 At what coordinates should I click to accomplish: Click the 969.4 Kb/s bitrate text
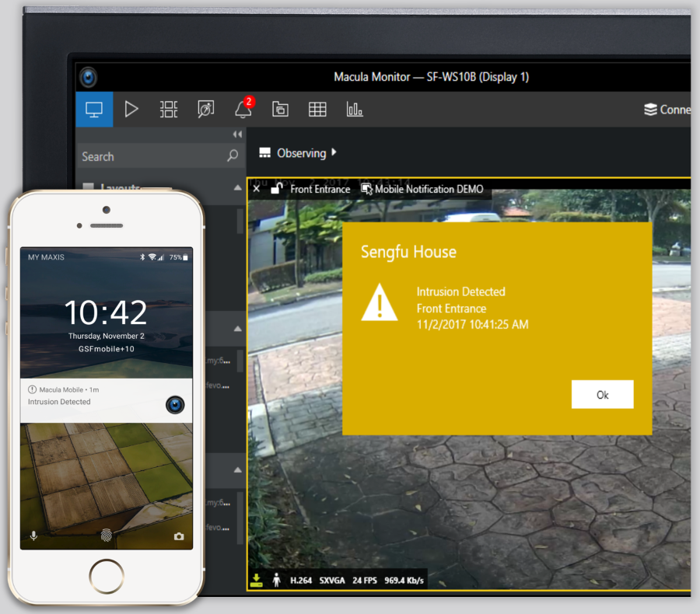pos(404,580)
